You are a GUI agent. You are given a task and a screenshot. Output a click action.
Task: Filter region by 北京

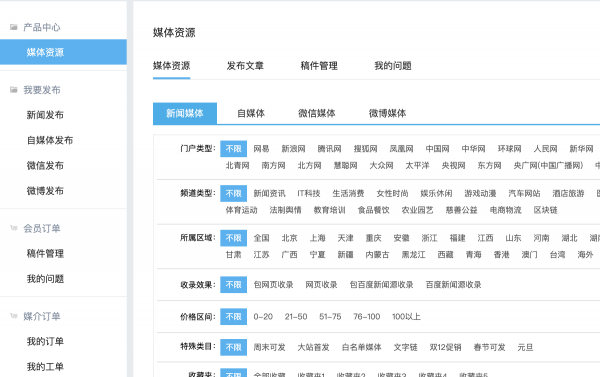(x=289, y=238)
